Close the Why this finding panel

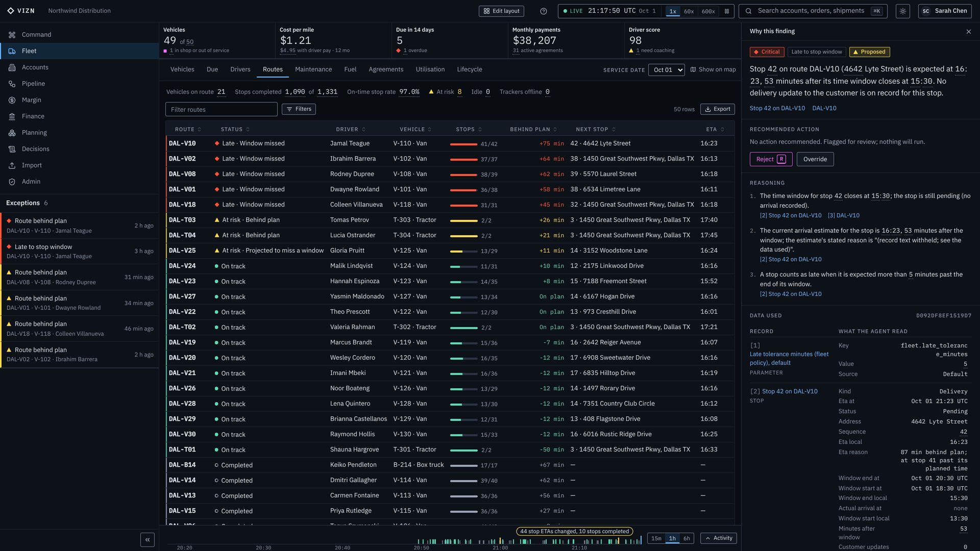[x=969, y=32]
